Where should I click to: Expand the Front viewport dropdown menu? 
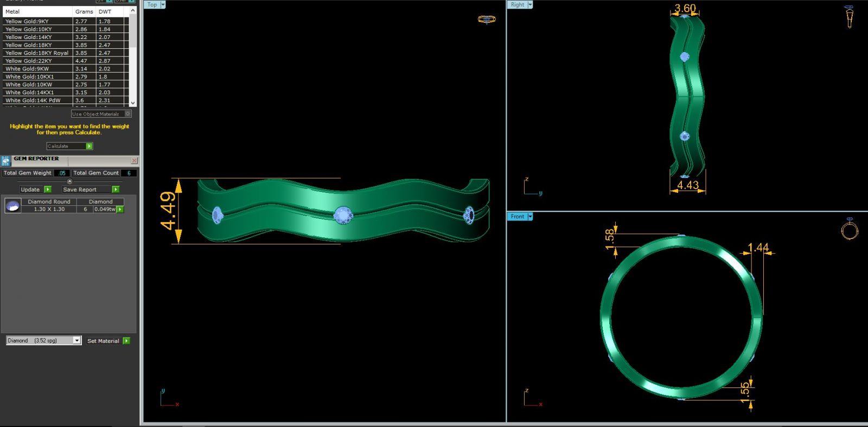pos(530,217)
